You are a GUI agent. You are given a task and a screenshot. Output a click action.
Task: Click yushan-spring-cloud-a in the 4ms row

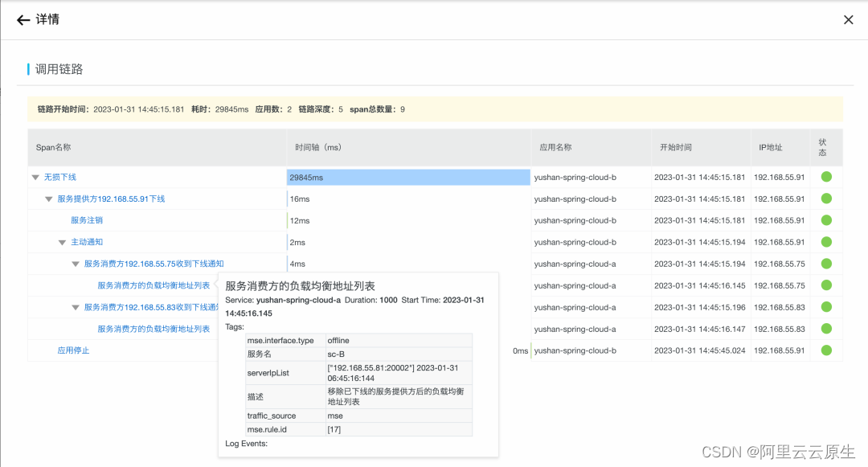pyautogui.click(x=575, y=264)
